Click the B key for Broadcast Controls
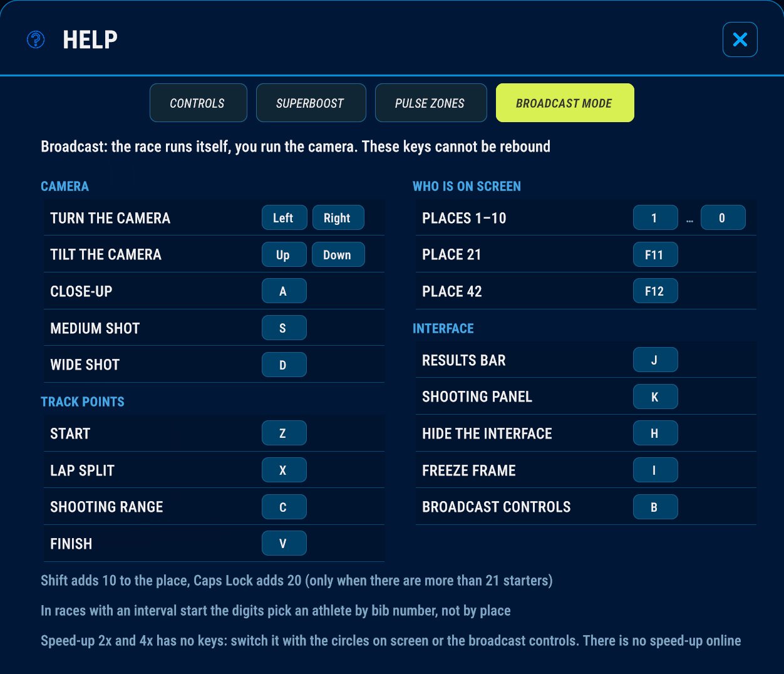Image resolution: width=784 pixels, height=674 pixels. [655, 507]
